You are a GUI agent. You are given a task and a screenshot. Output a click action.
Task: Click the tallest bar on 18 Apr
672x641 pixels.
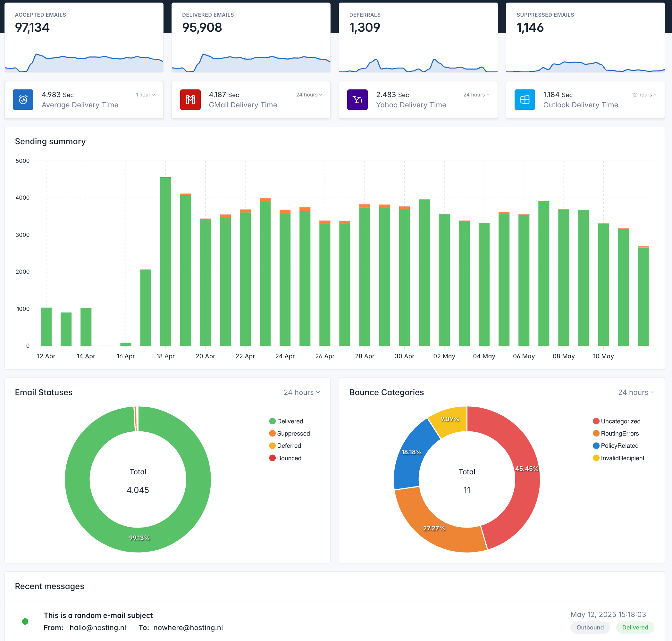[x=165, y=260]
